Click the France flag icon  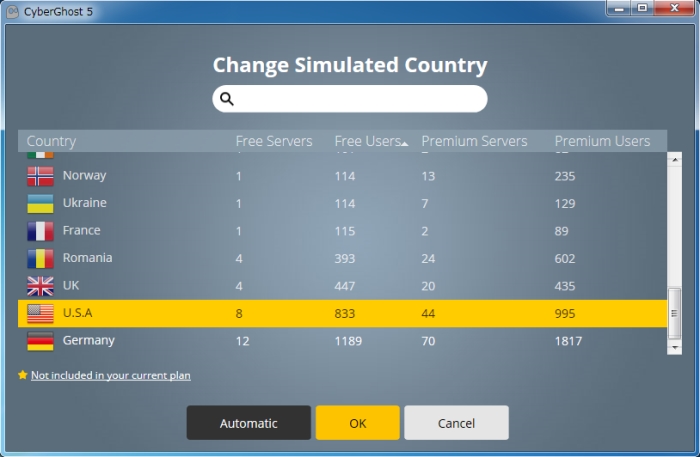[40, 231]
